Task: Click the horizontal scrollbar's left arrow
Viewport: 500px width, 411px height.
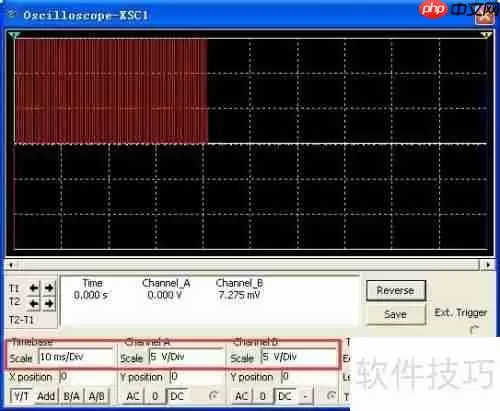Action: [11, 265]
